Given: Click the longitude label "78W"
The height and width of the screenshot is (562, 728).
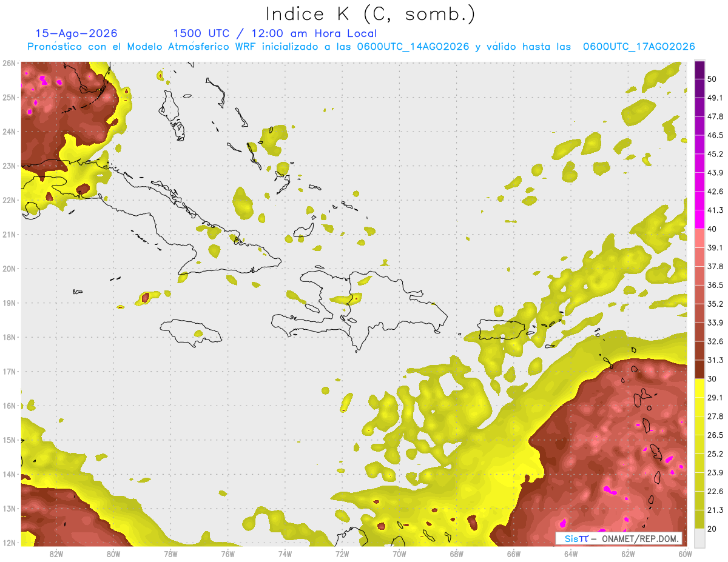Looking at the screenshot, I should 170,554.
